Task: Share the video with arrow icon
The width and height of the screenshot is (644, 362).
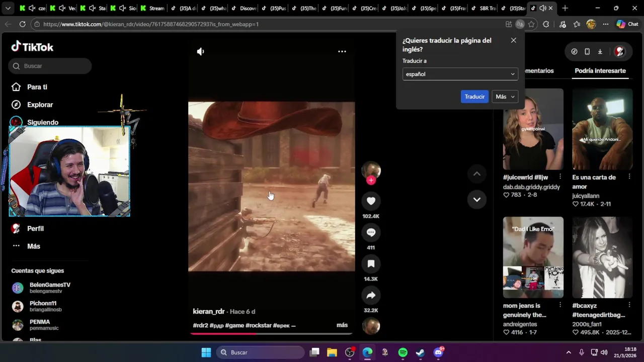Action: coord(371,295)
